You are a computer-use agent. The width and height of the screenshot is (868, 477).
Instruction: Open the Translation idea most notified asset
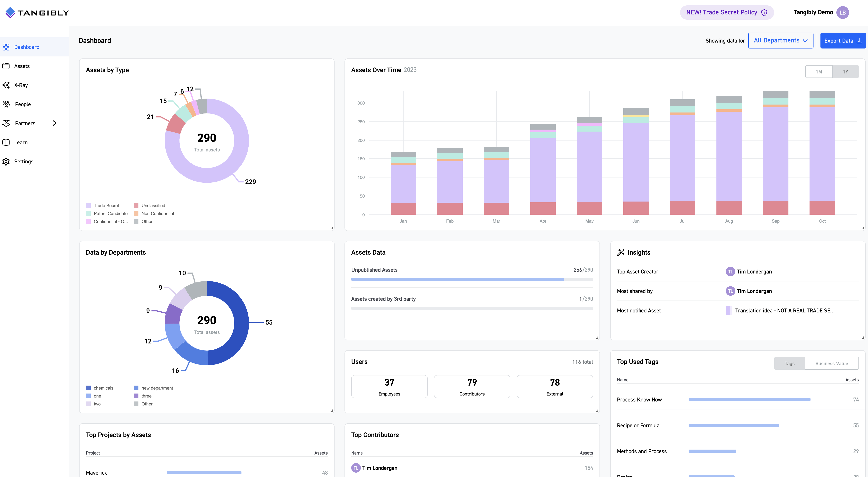click(785, 311)
